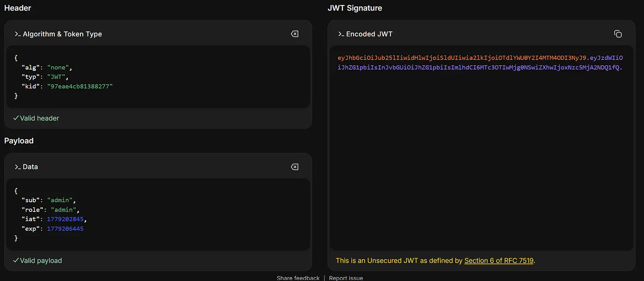
Task: Click the Encoded JWT panel title
Action: [x=369, y=34]
